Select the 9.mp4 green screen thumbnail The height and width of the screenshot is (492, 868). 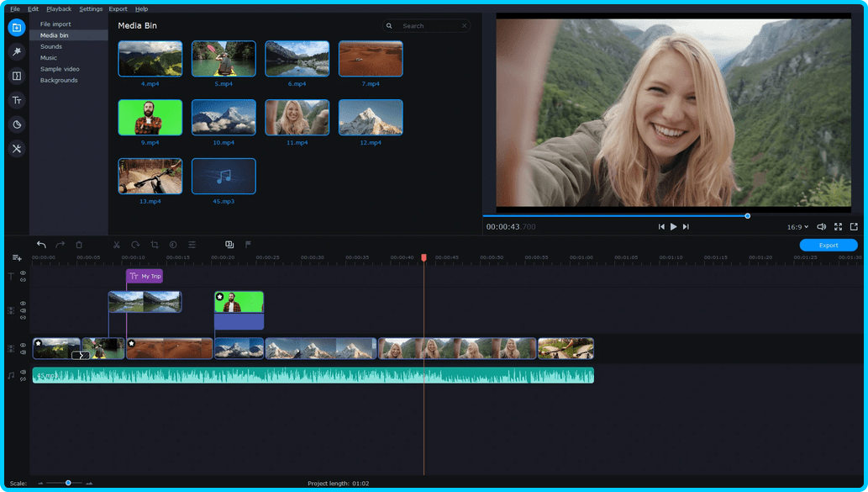150,118
